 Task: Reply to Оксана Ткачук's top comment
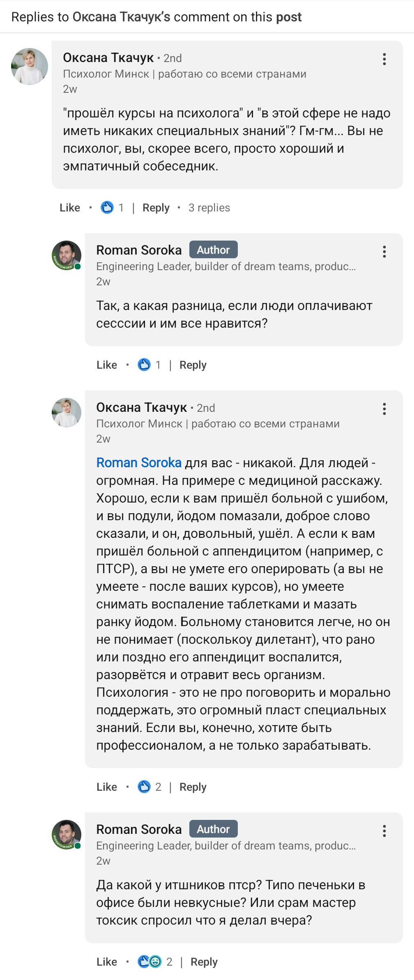(156, 208)
